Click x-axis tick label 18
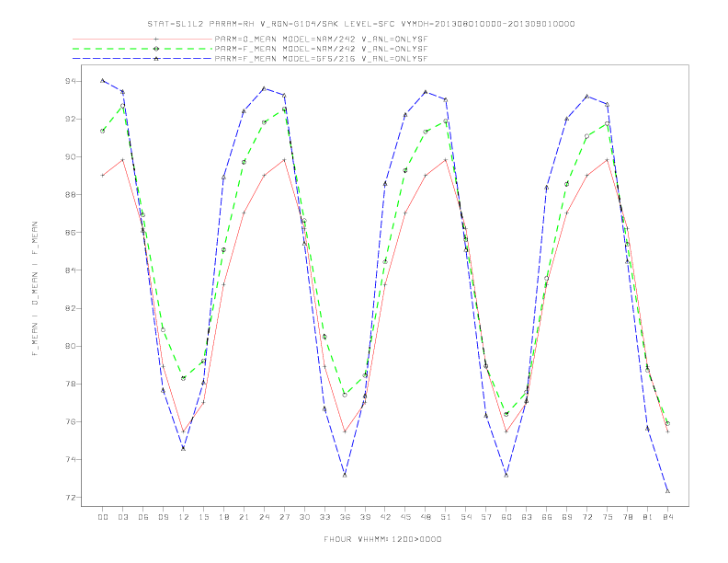 pos(223,517)
